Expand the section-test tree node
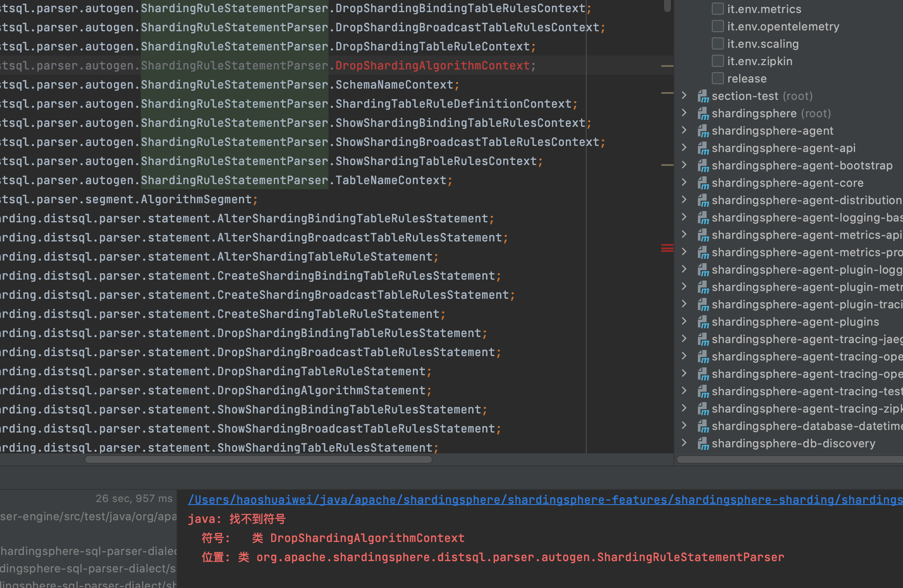This screenshot has width=903, height=588. point(684,96)
